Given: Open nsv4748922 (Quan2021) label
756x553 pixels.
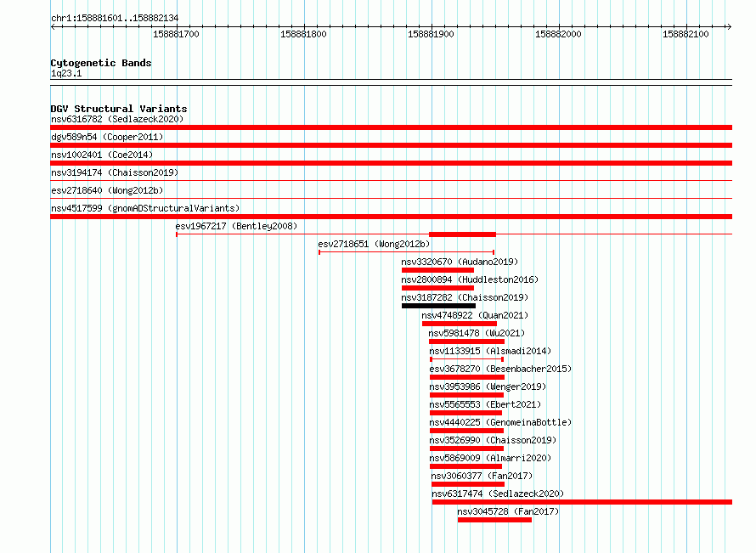Looking at the screenshot, I should pos(475,315).
